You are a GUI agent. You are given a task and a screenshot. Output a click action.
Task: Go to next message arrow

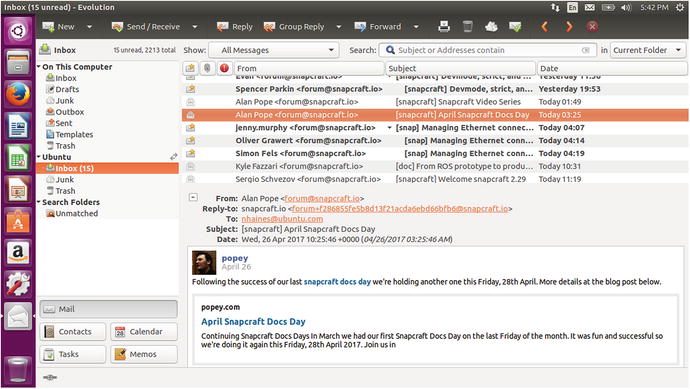(569, 27)
